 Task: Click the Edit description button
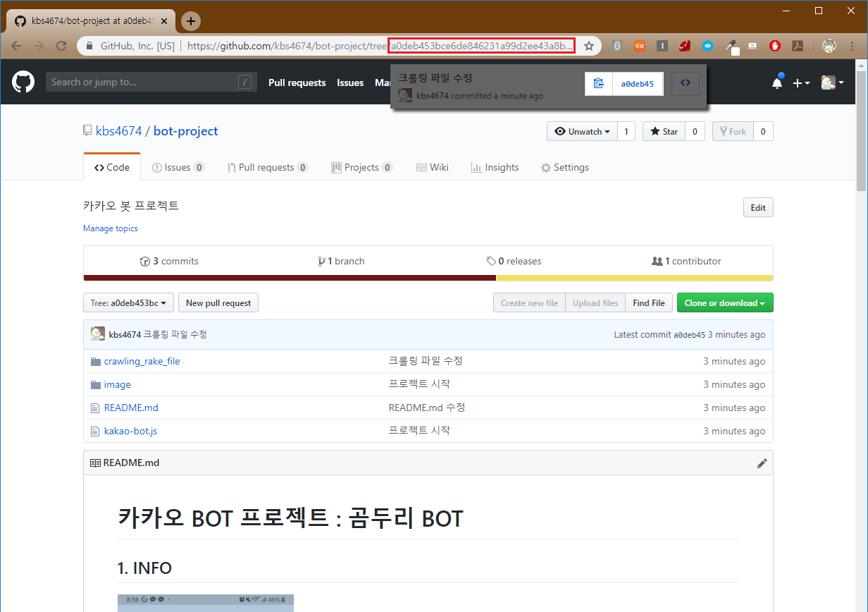(x=758, y=208)
